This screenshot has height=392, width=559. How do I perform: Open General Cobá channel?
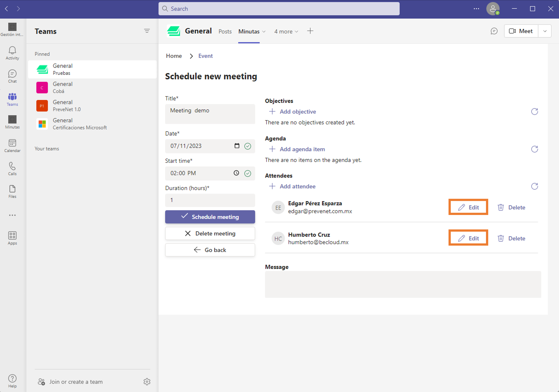pyautogui.click(x=92, y=88)
